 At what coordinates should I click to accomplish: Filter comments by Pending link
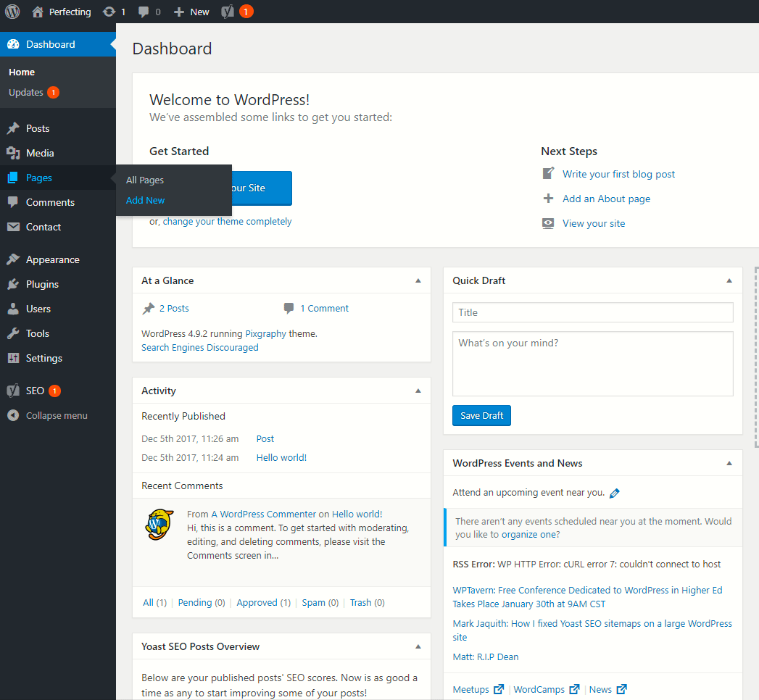[x=201, y=602]
